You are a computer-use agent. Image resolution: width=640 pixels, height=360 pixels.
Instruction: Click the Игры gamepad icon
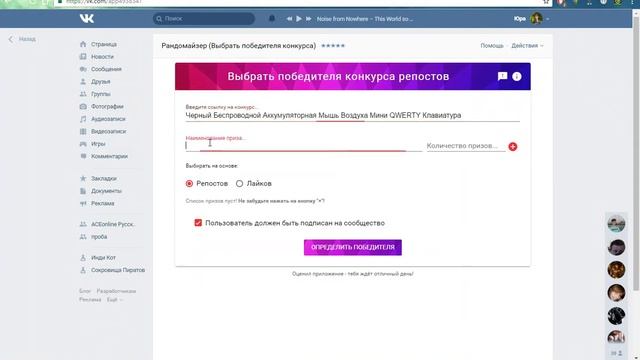click(x=83, y=144)
